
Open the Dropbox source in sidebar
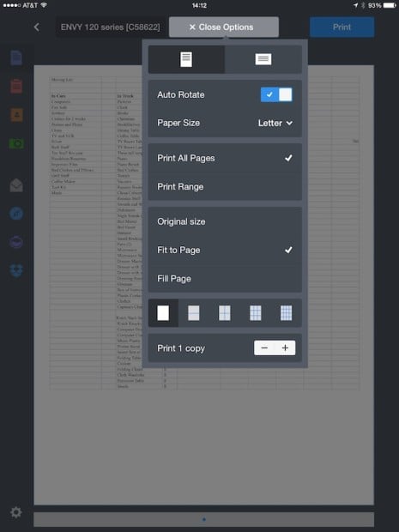click(16, 271)
